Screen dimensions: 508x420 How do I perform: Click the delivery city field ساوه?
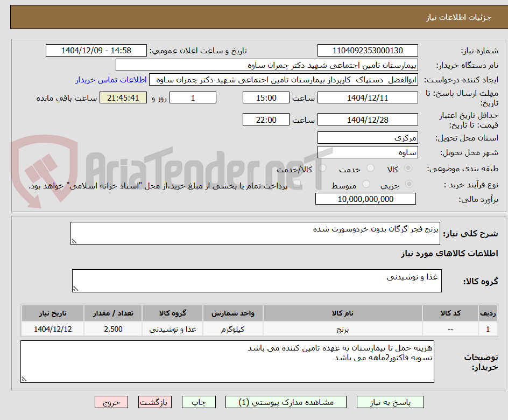pos(368,152)
